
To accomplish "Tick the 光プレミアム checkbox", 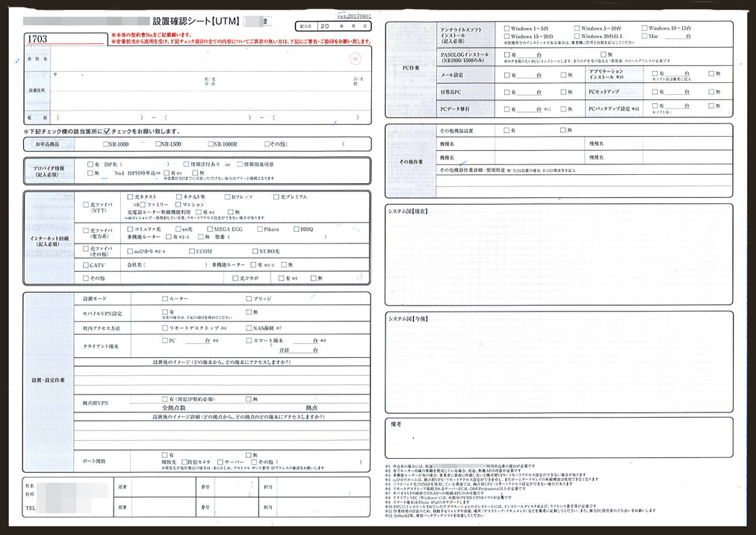I will pyautogui.click(x=276, y=197).
